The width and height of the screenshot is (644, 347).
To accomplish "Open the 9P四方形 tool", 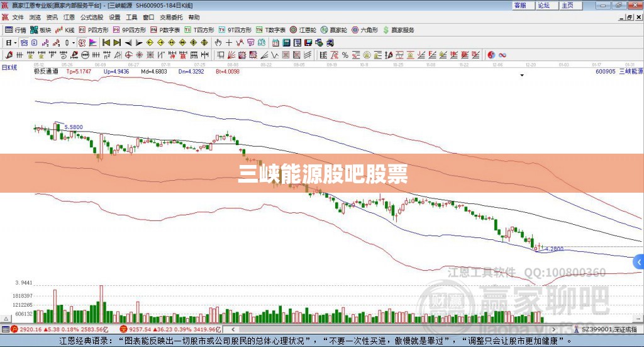I will 130,30.
